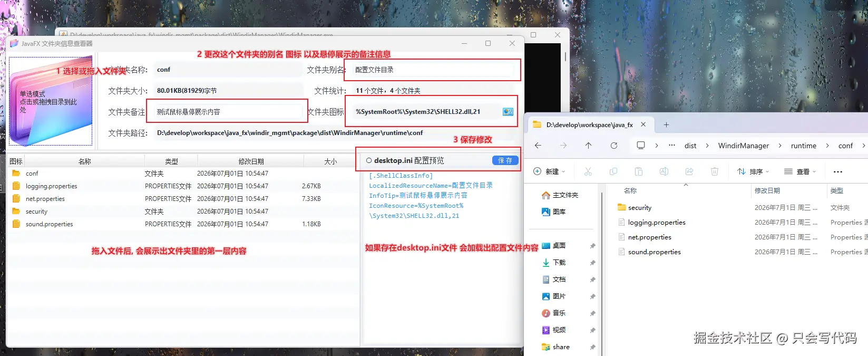Click the folder icon picker button
868x356 pixels.
click(x=508, y=112)
